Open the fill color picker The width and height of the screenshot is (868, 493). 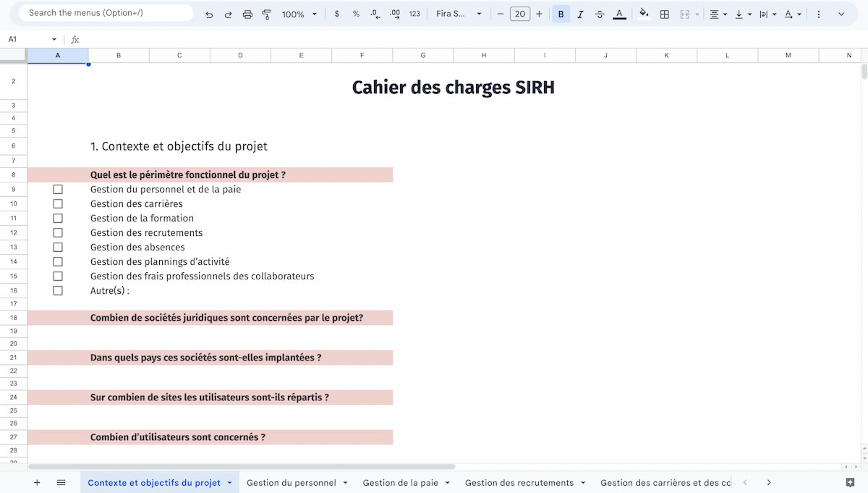(x=644, y=14)
